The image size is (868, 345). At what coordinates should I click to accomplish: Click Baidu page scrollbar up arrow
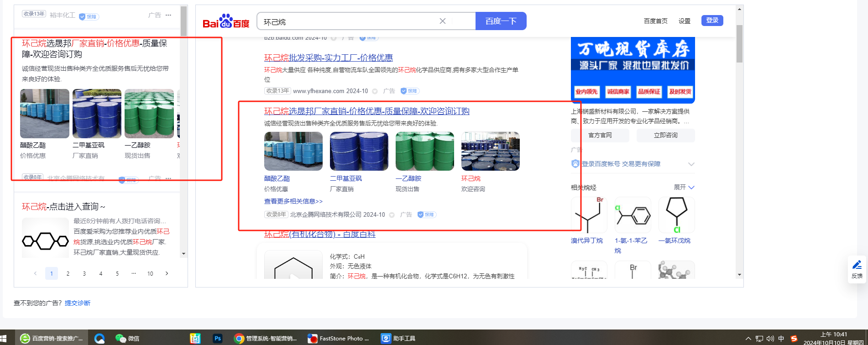click(x=739, y=9)
